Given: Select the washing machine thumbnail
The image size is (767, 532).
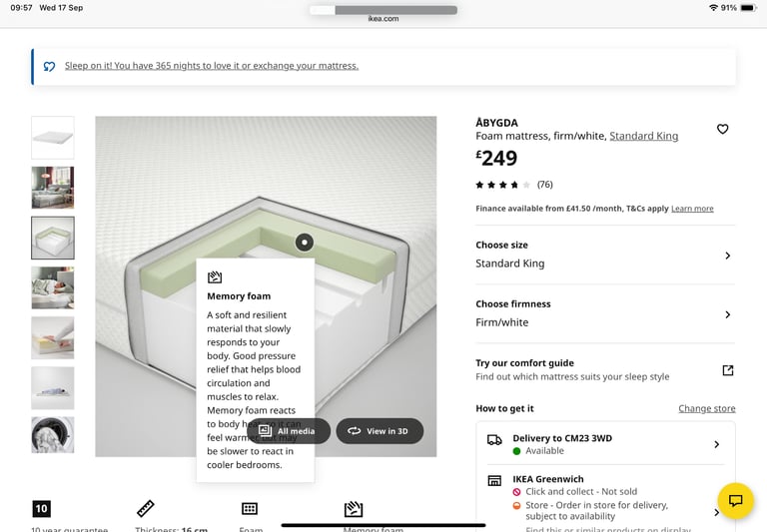Looking at the screenshot, I should tap(53, 435).
